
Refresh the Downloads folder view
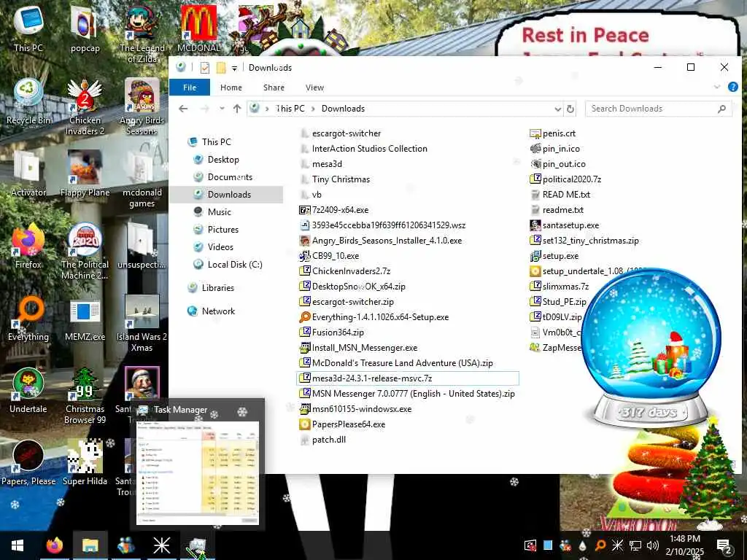pos(570,109)
